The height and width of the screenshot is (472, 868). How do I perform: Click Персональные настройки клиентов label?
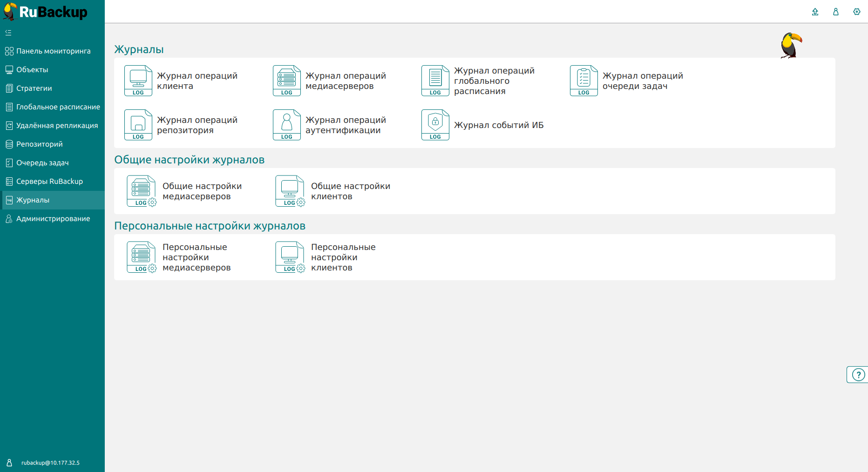click(x=343, y=257)
